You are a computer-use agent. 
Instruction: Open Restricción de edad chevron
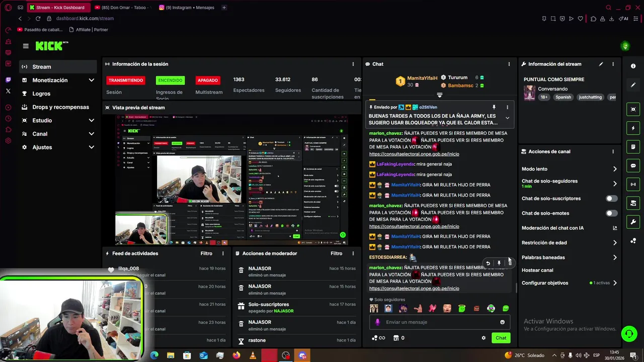point(614,243)
